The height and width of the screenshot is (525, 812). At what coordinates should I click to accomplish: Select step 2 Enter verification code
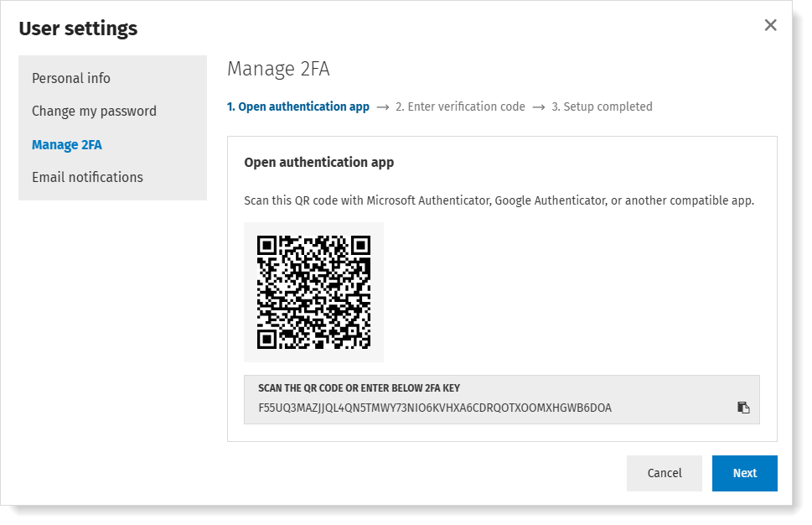click(x=460, y=107)
